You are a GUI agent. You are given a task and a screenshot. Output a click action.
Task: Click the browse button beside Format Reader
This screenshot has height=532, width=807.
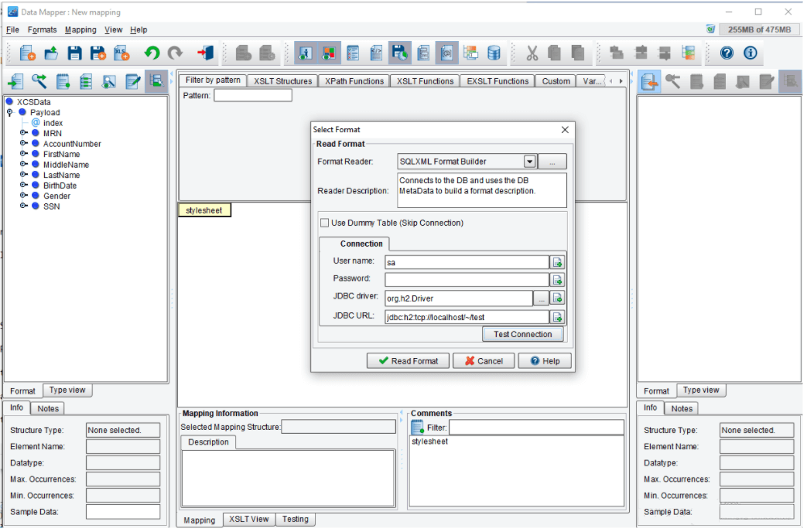[x=552, y=162]
